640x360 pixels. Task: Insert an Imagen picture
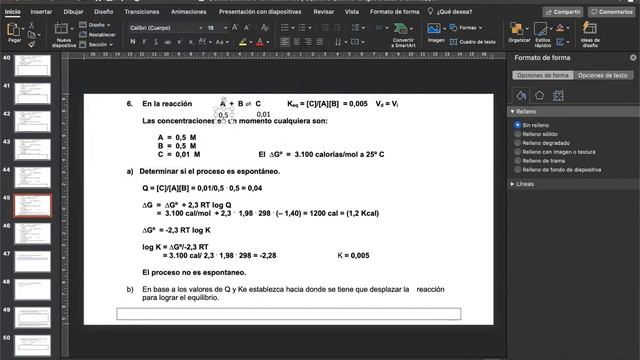(x=434, y=29)
